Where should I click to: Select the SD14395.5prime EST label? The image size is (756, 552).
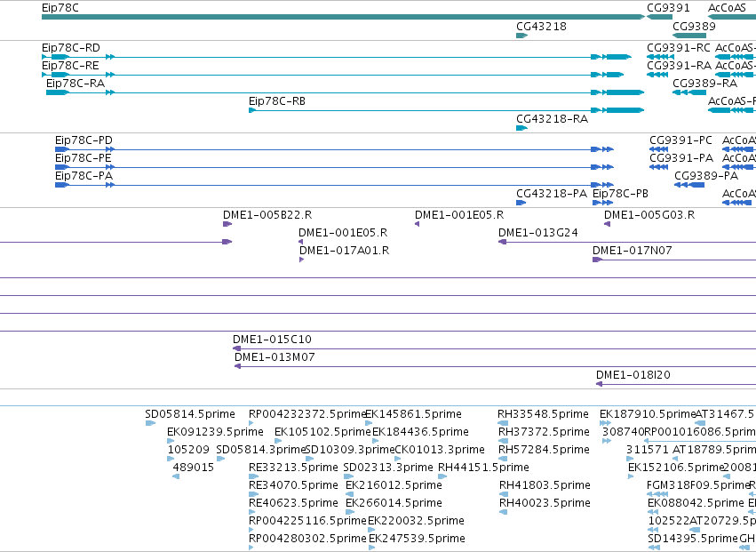click(693, 539)
